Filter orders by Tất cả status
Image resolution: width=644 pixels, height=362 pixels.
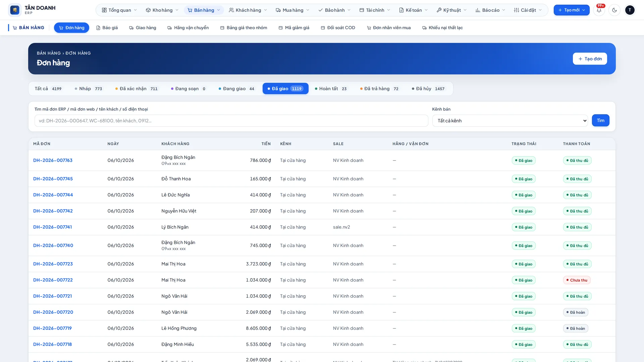[49, 88]
